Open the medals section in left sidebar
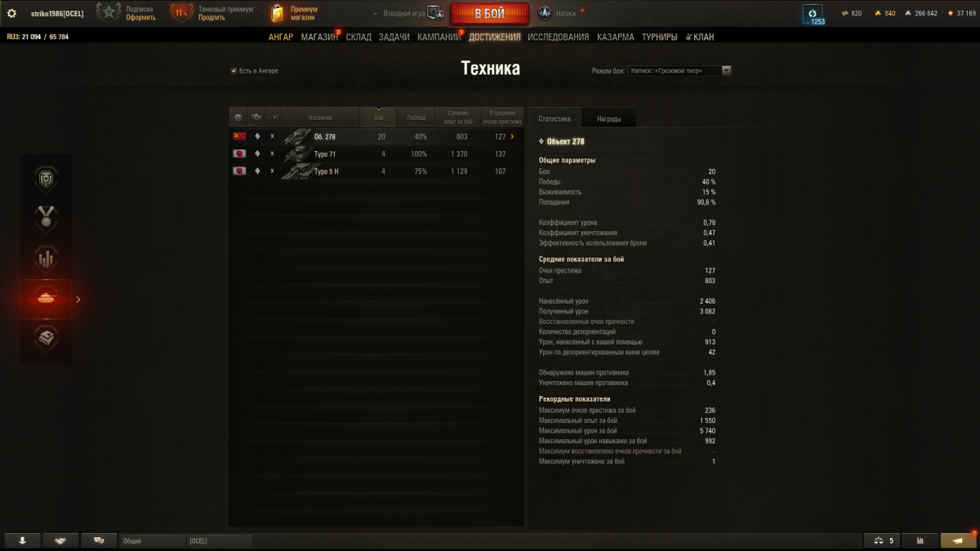The height and width of the screenshot is (551, 980). pyautogui.click(x=46, y=218)
